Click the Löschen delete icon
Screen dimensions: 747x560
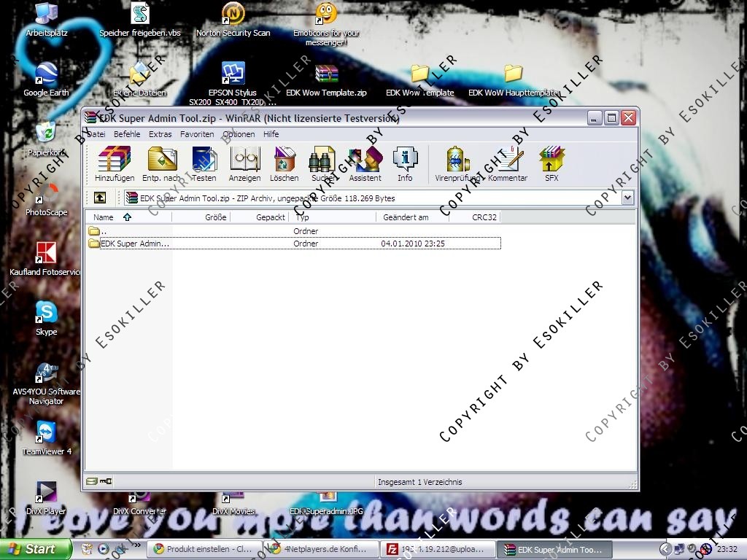[x=284, y=163]
